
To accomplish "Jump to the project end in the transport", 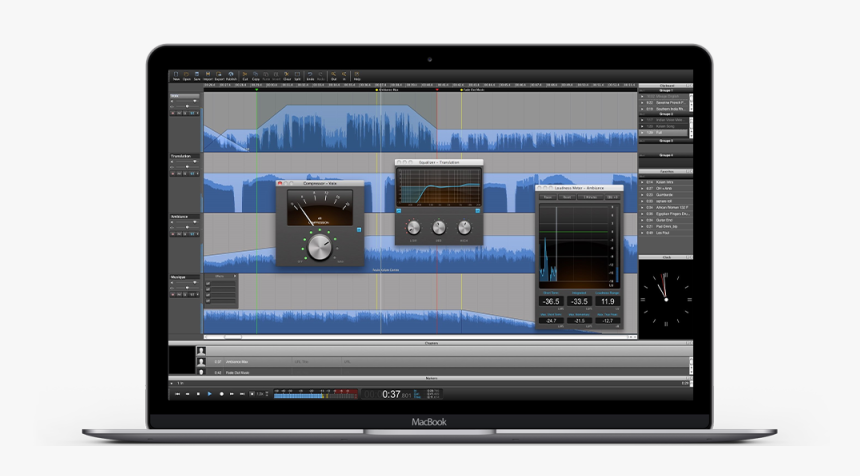I will 242,394.
